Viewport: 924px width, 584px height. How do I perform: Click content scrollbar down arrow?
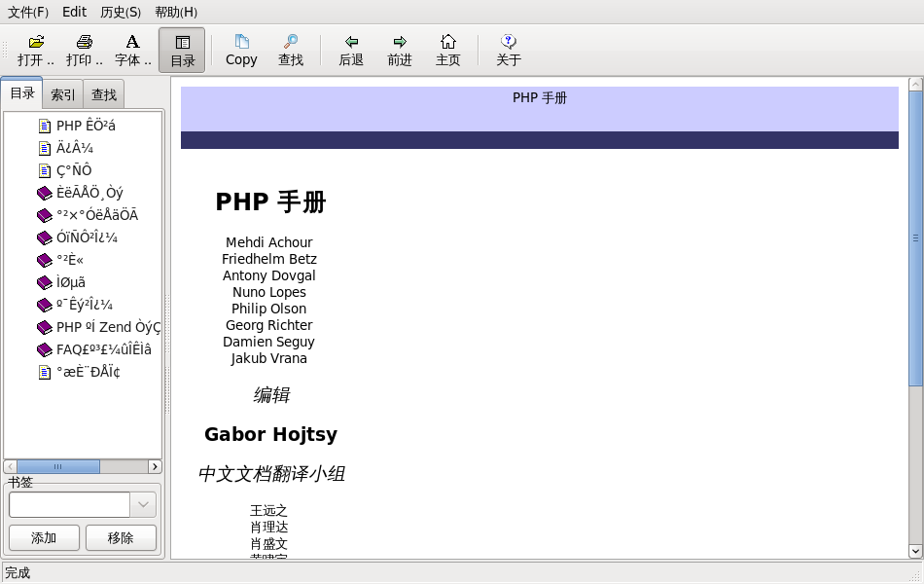915,552
